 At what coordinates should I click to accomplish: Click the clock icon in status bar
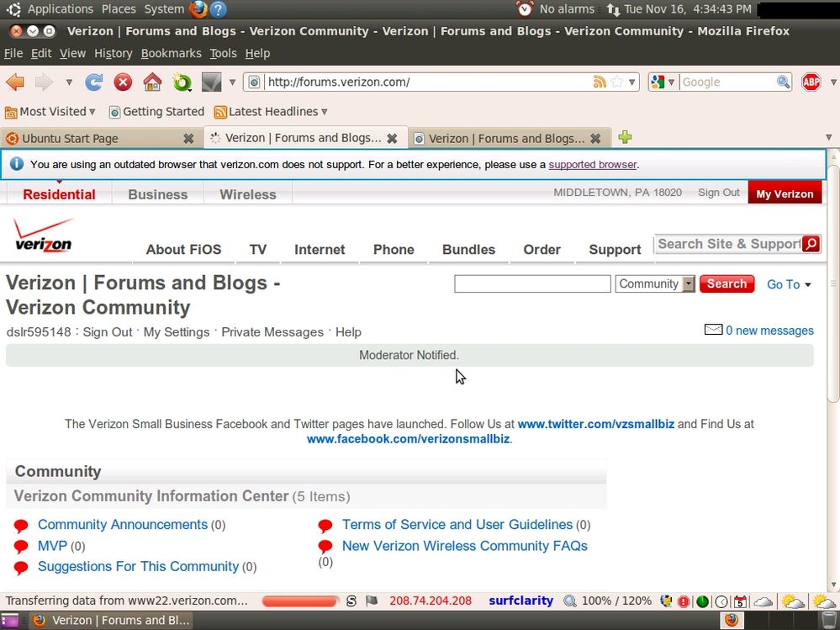pos(721,601)
